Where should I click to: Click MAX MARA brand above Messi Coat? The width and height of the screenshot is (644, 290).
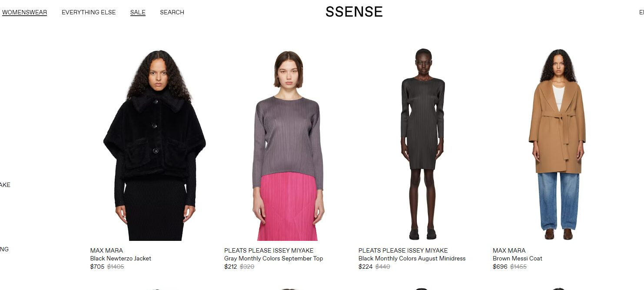[509, 250]
